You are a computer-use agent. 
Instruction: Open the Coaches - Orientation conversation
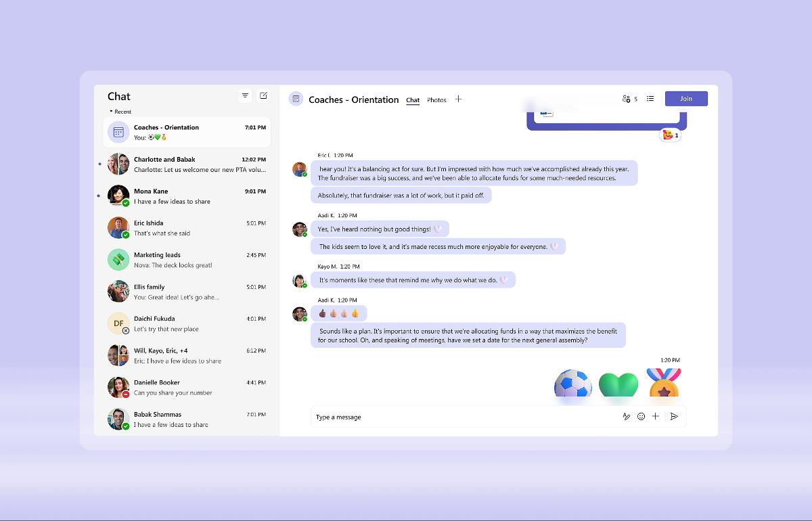187,132
